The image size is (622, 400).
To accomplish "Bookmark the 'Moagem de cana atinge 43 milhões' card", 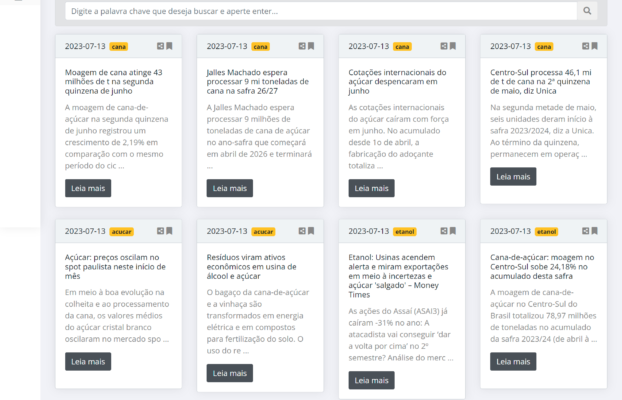I will click(x=169, y=46).
